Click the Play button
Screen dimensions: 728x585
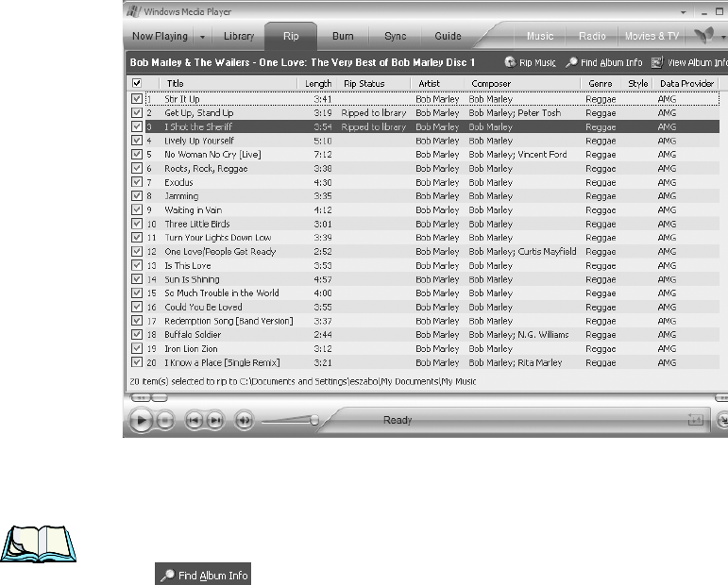[x=141, y=420]
